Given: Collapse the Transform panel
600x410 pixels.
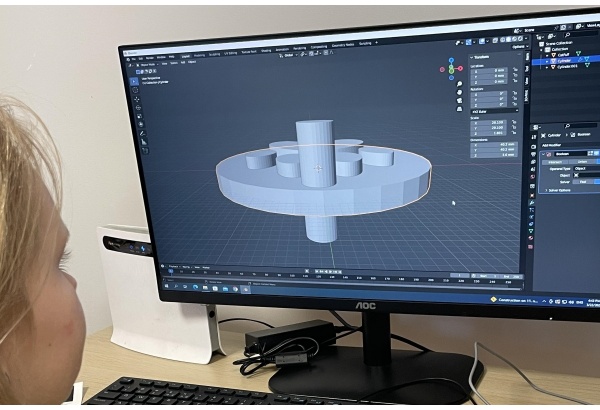Looking at the screenshot, I should tap(472, 57).
